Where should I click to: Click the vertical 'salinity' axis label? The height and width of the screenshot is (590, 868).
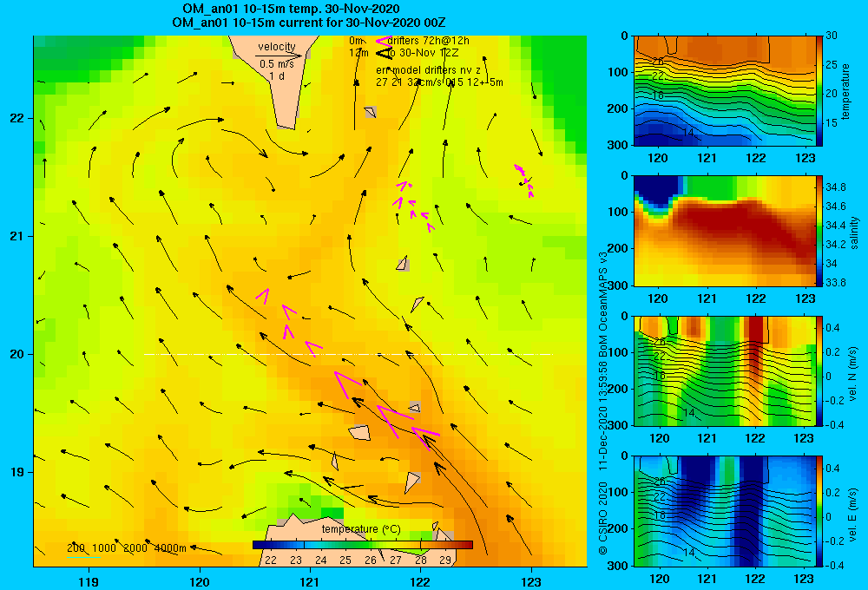(853, 232)
